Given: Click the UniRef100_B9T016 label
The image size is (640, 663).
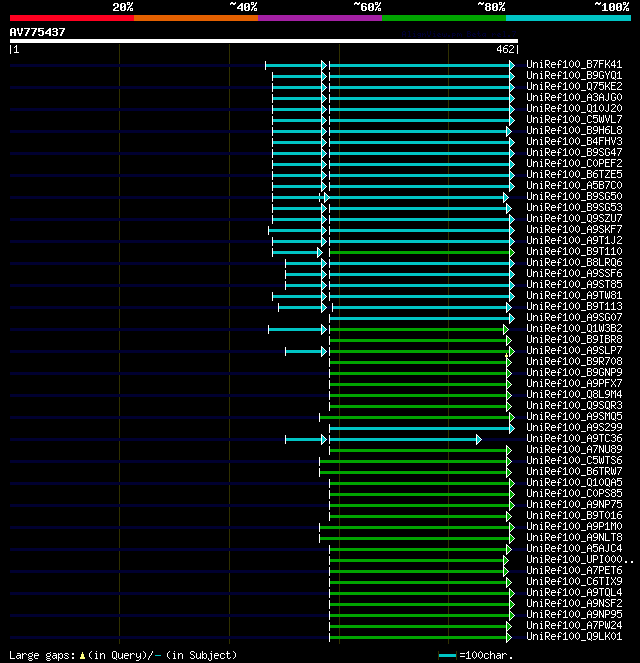Looking at the screenshot, I should pyautogui.click(x=574, y=515).
